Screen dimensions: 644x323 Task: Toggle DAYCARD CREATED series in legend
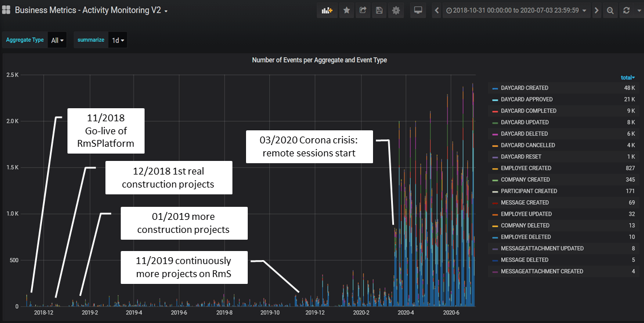[x=524, y=88]
